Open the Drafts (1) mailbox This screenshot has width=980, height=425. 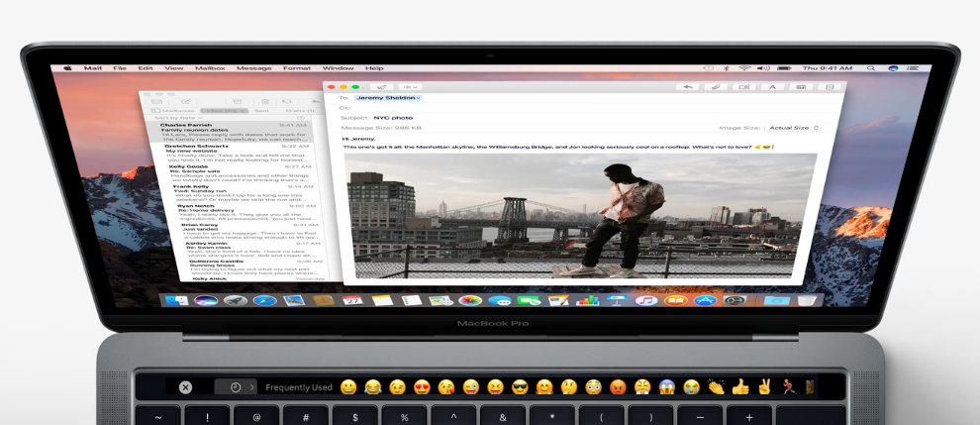click(302, 111)
